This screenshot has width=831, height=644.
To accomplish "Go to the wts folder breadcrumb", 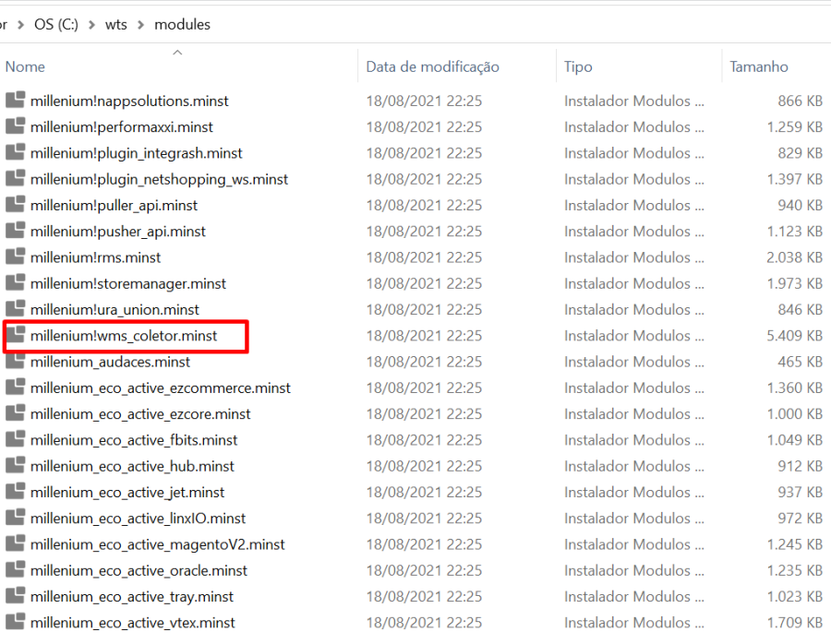I will tap(116, 24).
